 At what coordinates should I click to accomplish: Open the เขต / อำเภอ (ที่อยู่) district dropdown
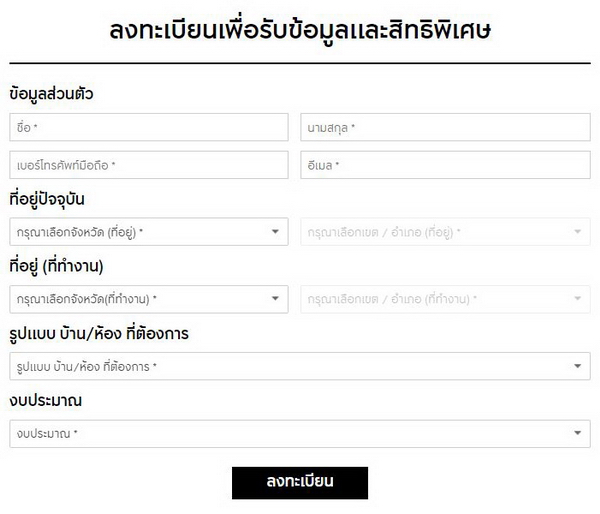[x=435, y=232]
